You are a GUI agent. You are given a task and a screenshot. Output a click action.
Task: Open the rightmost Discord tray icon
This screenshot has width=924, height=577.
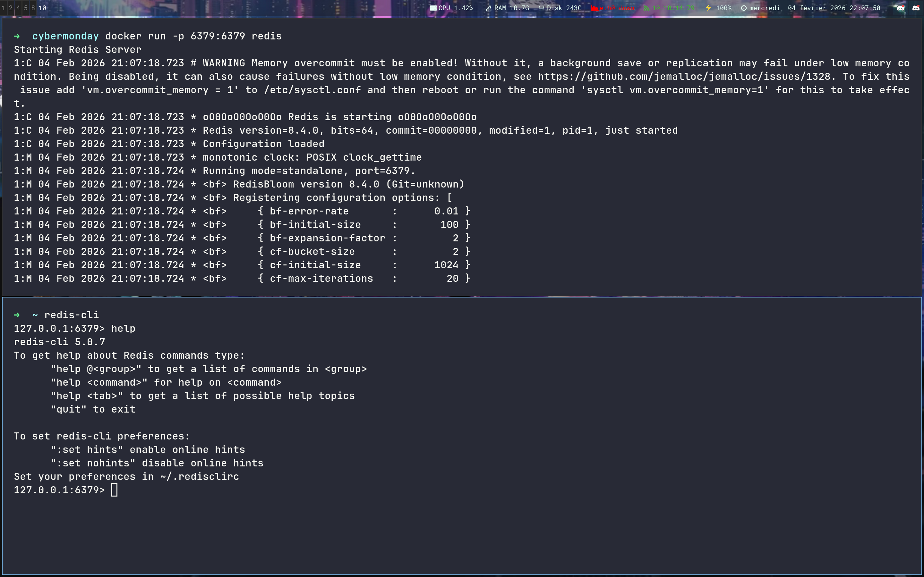tap(916, 8)
